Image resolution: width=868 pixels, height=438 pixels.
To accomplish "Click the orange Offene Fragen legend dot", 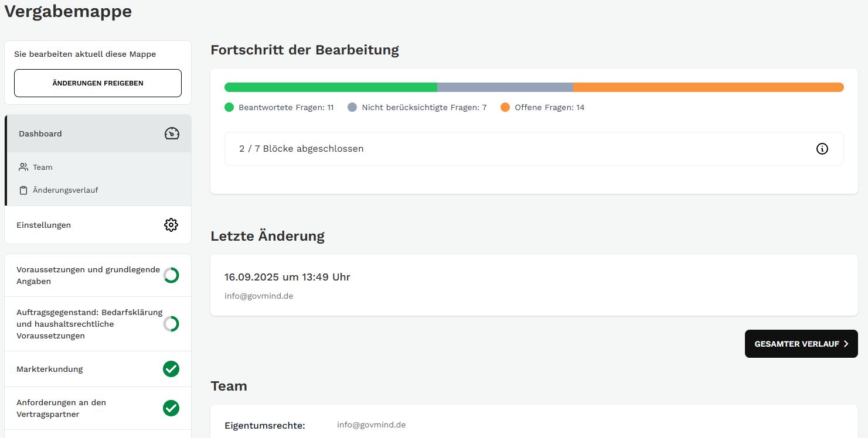I will coord(505,107).
